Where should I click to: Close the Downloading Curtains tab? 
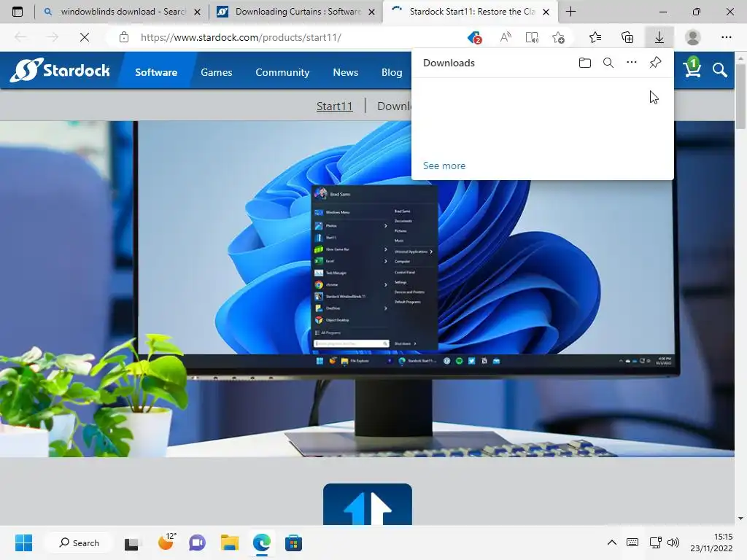point(371,12)
